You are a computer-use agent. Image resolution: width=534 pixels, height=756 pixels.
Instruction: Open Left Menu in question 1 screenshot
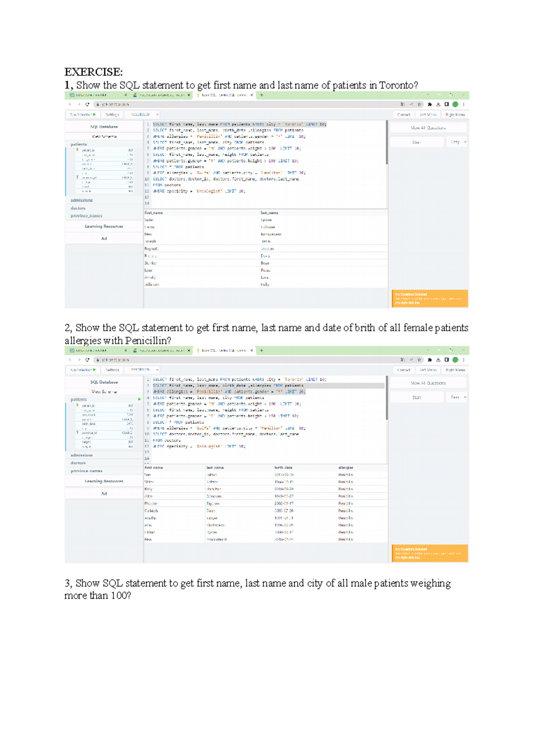pyautogui.click(x=428, y=114)
